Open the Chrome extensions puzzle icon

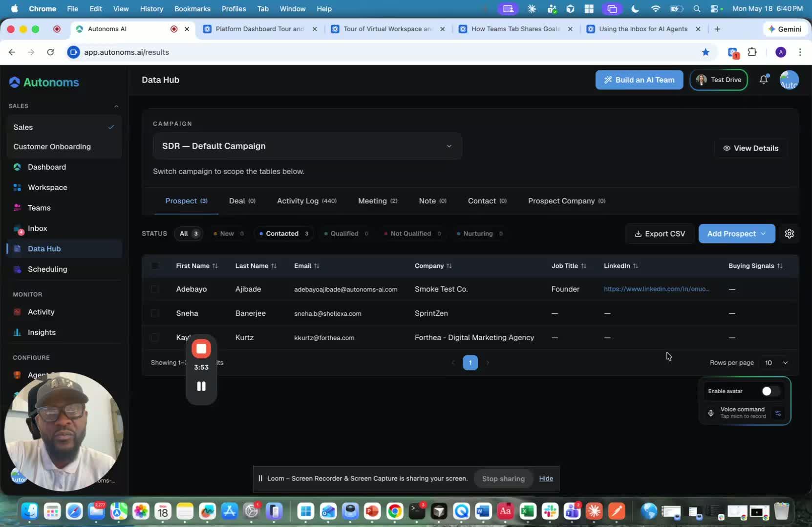pyautogui.click(x=752, y=52)
